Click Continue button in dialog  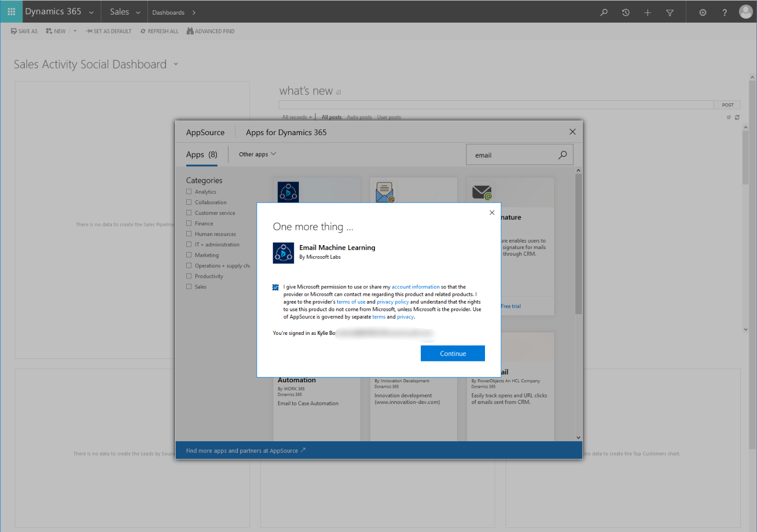point(453,353)
